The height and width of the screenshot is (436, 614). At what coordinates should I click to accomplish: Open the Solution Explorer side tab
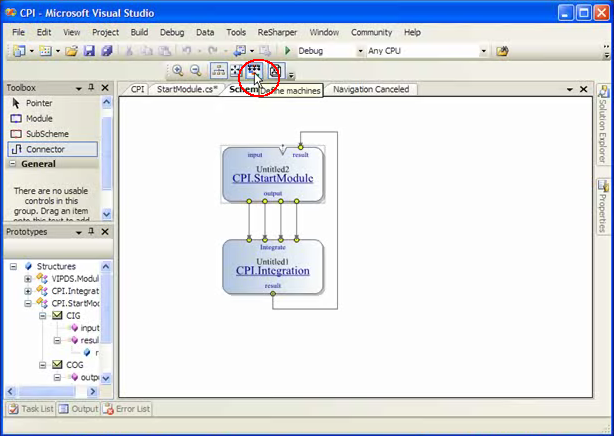603,124
